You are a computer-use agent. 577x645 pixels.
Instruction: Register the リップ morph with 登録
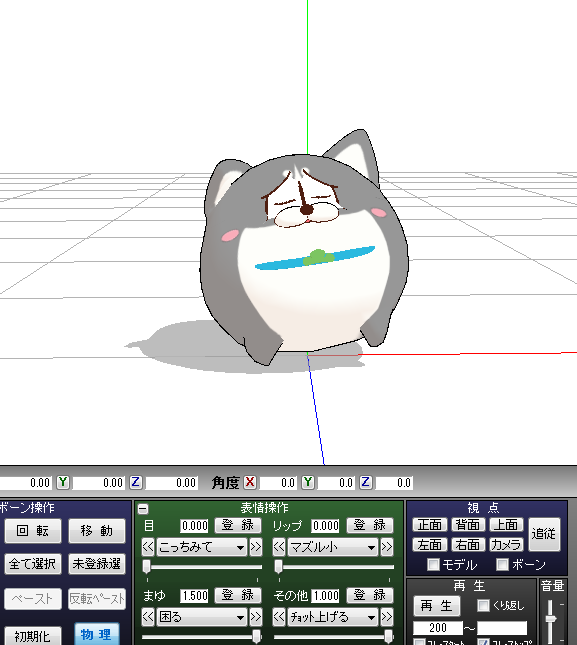(x=370, y=525)
